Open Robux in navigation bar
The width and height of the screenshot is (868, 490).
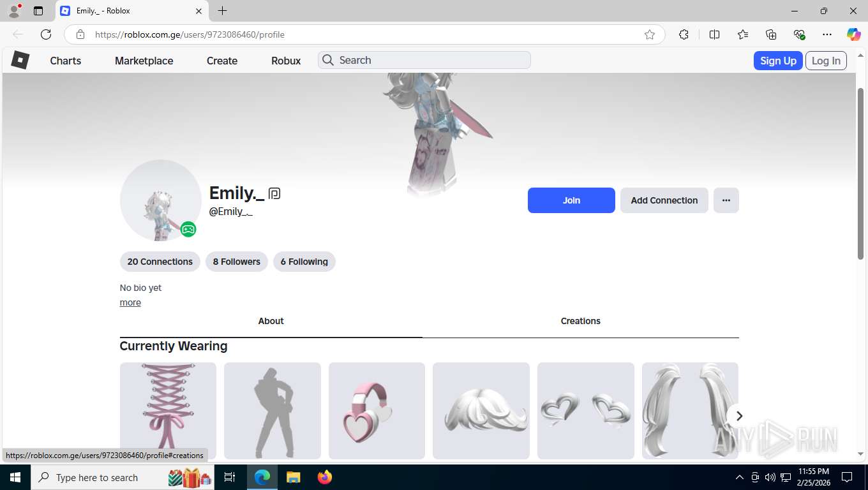[x=286, y=61]
